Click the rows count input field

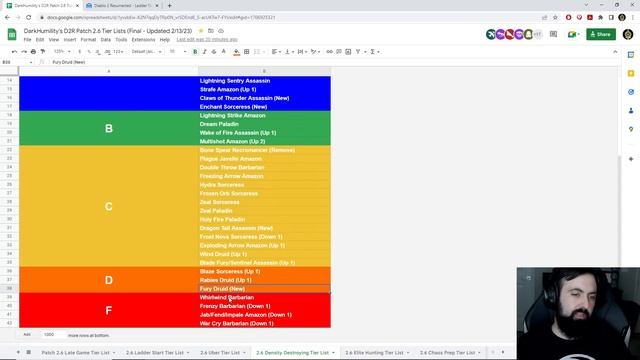pos(53,335)
